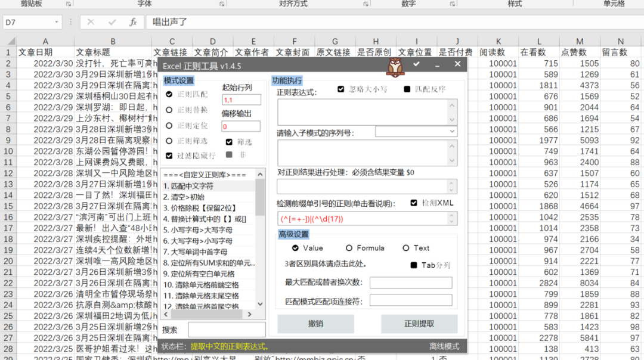644x360 pixels.
Task: Click the 偏移输出 input field
Action: [x=241, y=126]
